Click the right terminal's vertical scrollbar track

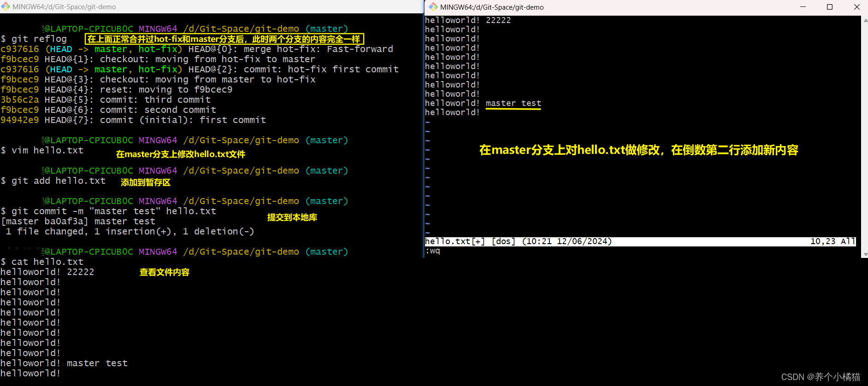coord(865,137)
